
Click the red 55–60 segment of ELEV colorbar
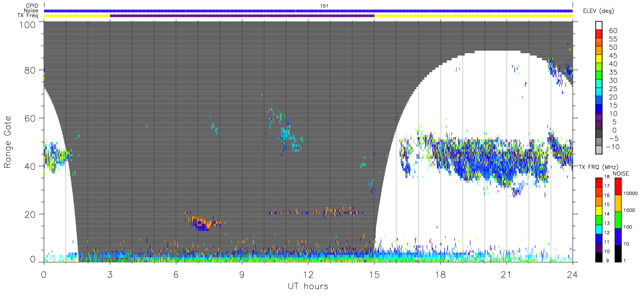coord(599,35)
